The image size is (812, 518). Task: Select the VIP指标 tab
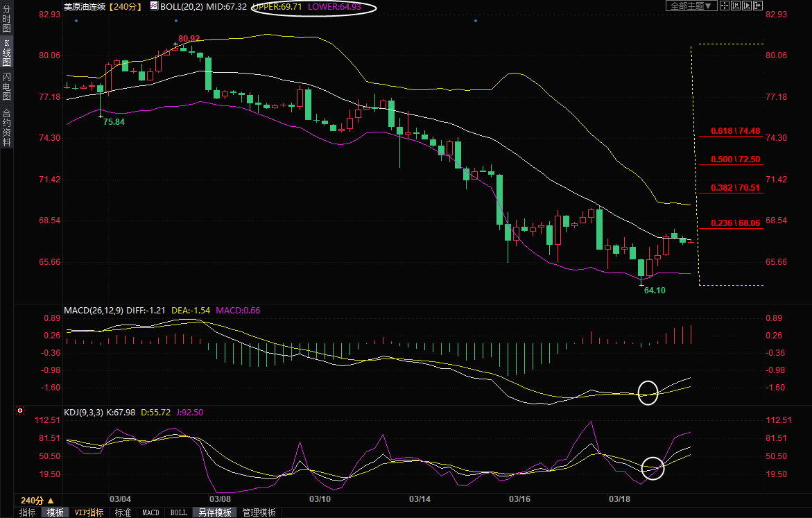tap(89, 512)
